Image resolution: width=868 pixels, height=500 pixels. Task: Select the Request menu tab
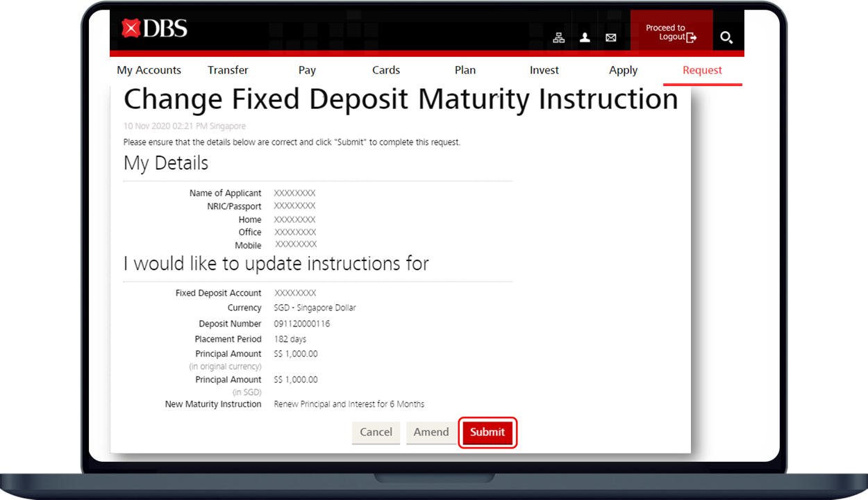pos(702,70)
